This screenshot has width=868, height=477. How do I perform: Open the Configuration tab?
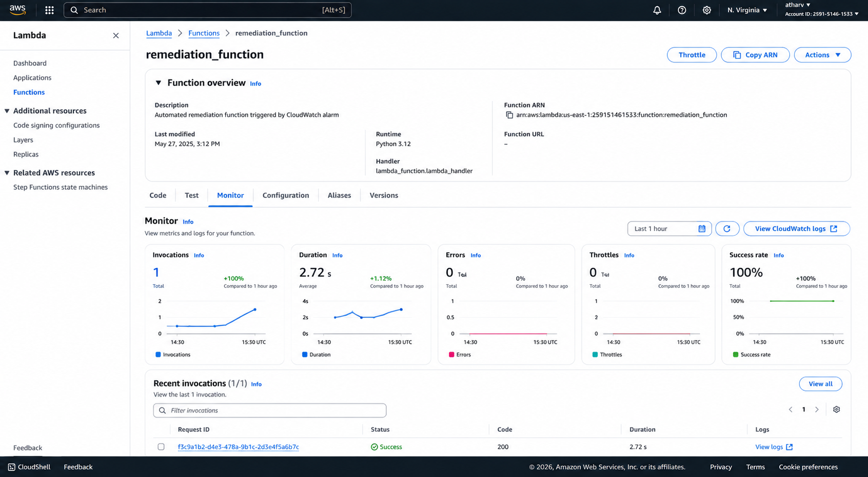click(286, 195)
